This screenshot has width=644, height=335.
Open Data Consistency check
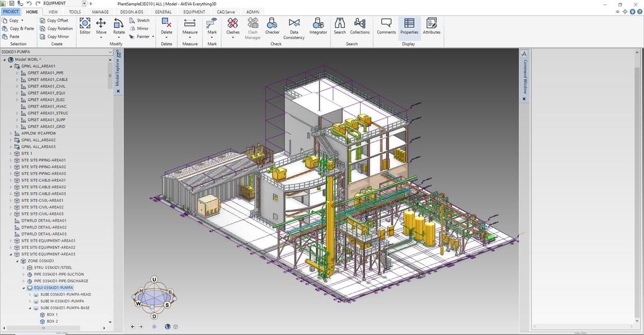294,29
